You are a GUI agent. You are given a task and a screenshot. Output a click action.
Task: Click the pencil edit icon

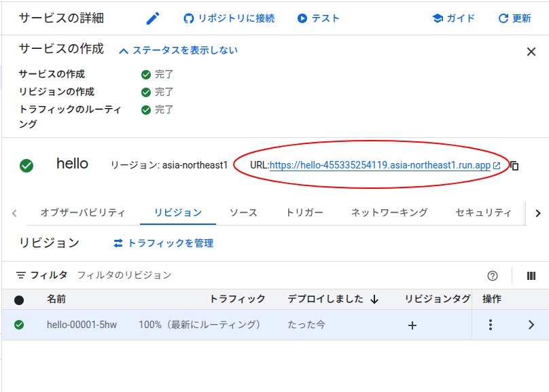(x=153, y=18)
